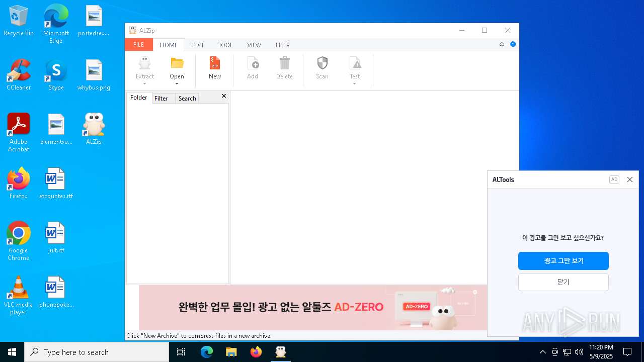Viewport: 644px width, 362px height.
Task: Select the Search panel tab
Action: click(x=187, y=99)
